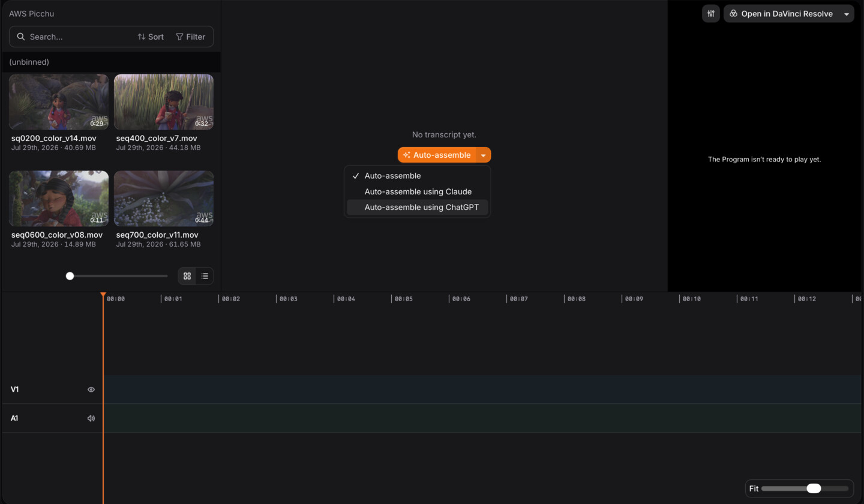Toggle V1 track visibility eye
This screenshot has width=864, height=504.
pos(91,389)
